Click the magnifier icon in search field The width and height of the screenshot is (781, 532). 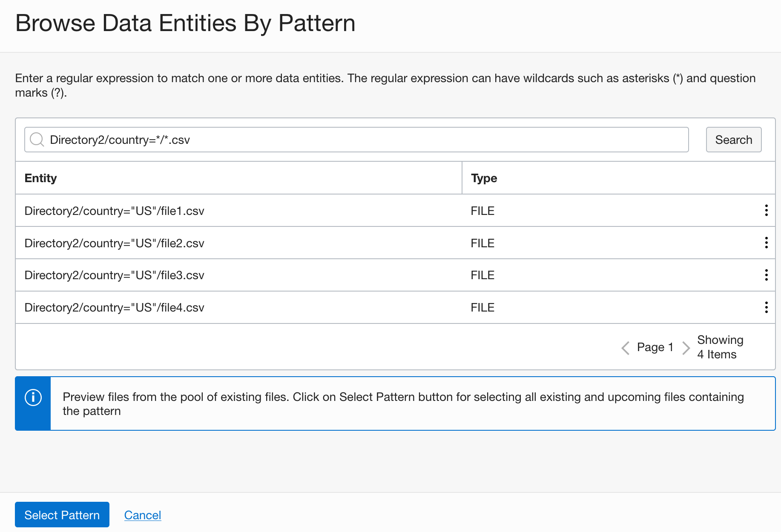point(37,140)
